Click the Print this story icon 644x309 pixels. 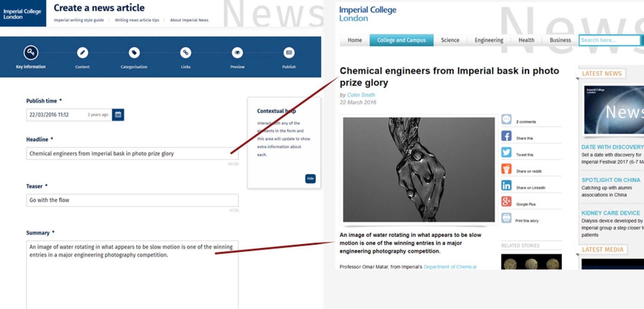tap(506, 218)
